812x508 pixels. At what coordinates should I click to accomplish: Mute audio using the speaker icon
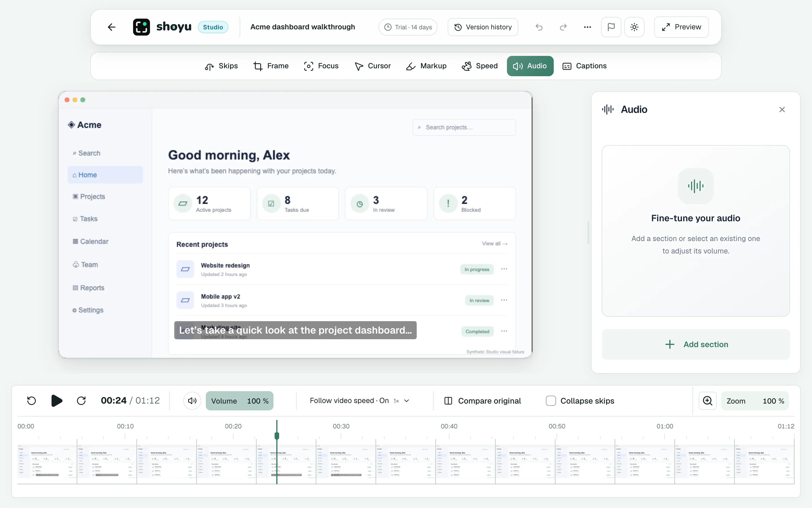click(x=192, y=400)
